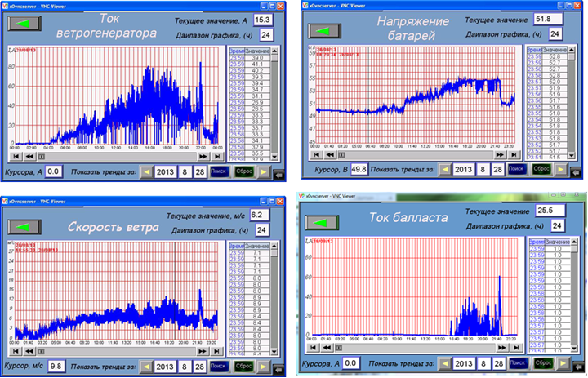
Task: Fast-forward chart in Ток балласта window
Action: 502,348
